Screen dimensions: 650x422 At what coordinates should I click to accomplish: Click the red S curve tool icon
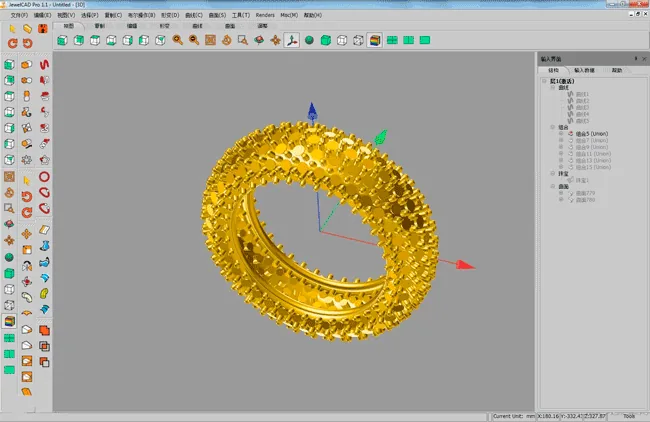44,64
